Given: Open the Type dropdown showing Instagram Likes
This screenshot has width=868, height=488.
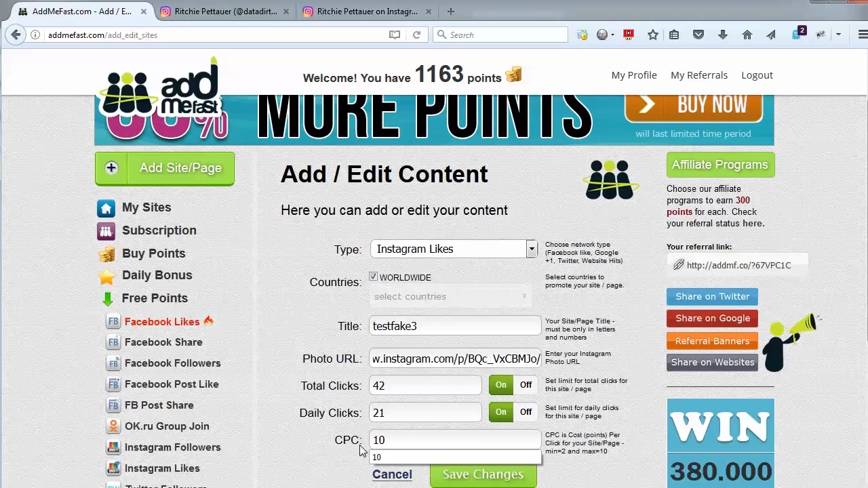Looking at the screenshot, I should (x=454, y=249).
